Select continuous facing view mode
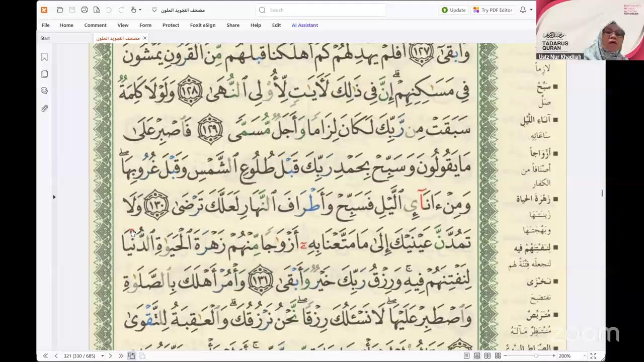644x362 pixels. coord(498,355)
